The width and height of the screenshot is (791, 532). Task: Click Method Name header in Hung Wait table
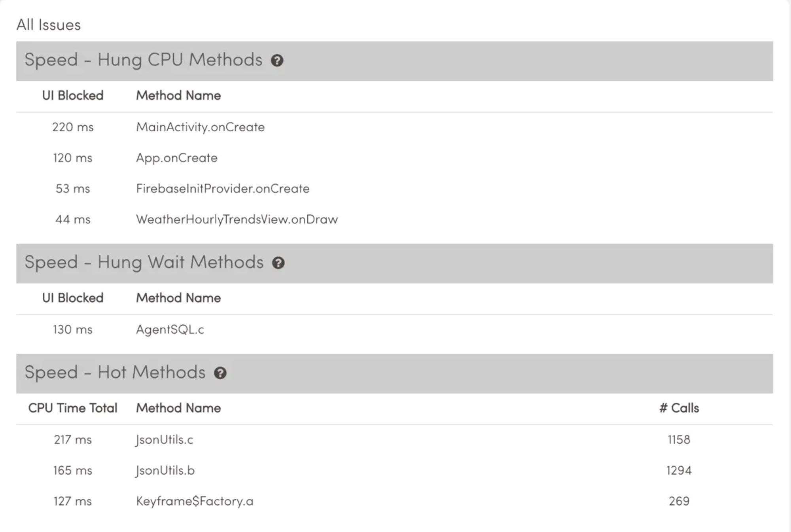tap(178, 298)
